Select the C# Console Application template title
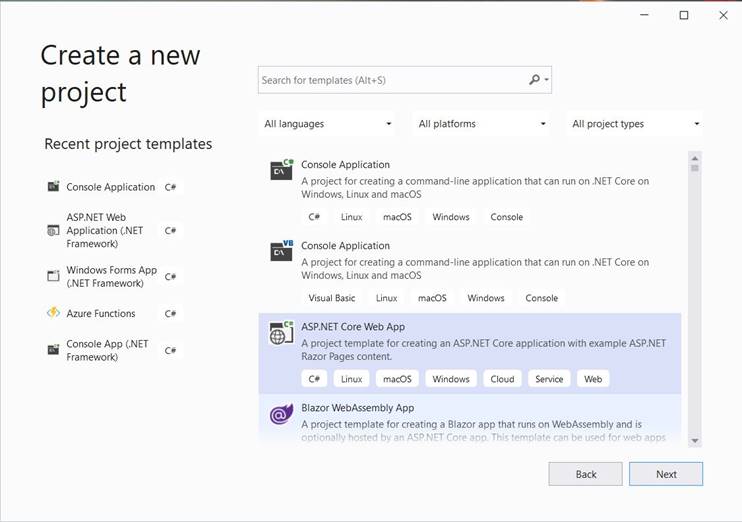This screenshot has height=522, width=742. click(x=345, y=165)
